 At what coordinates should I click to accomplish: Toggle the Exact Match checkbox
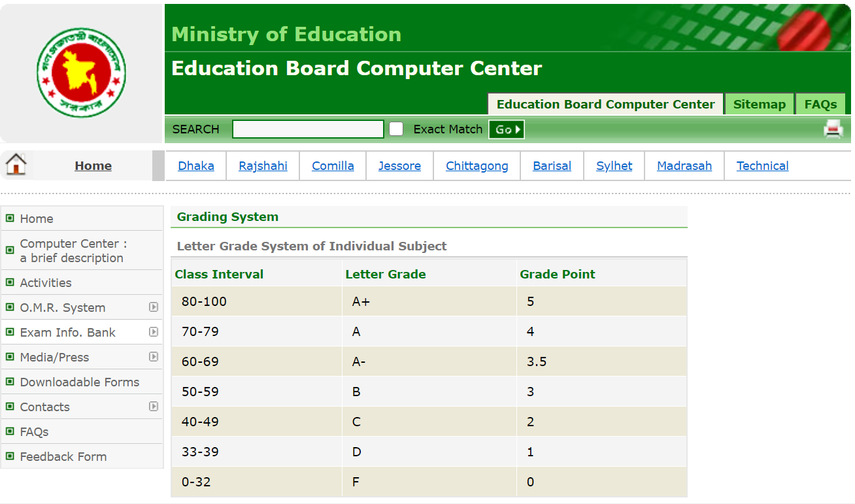396,129
